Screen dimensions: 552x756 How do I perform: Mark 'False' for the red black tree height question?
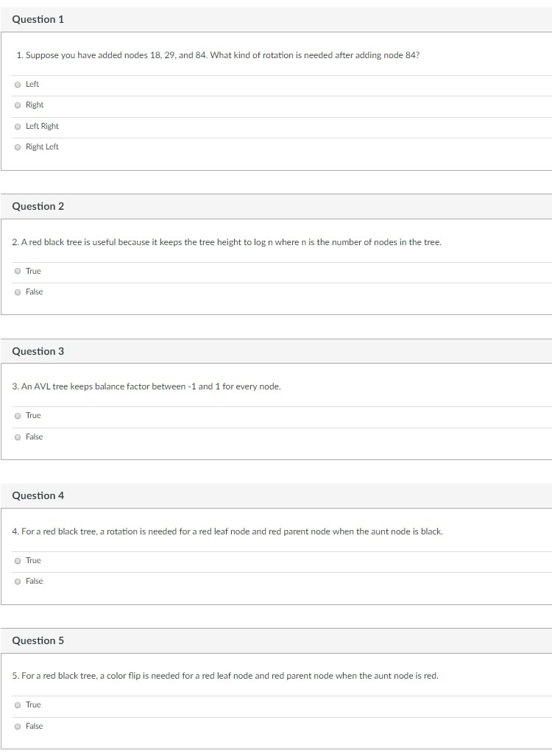click(16, 292)
